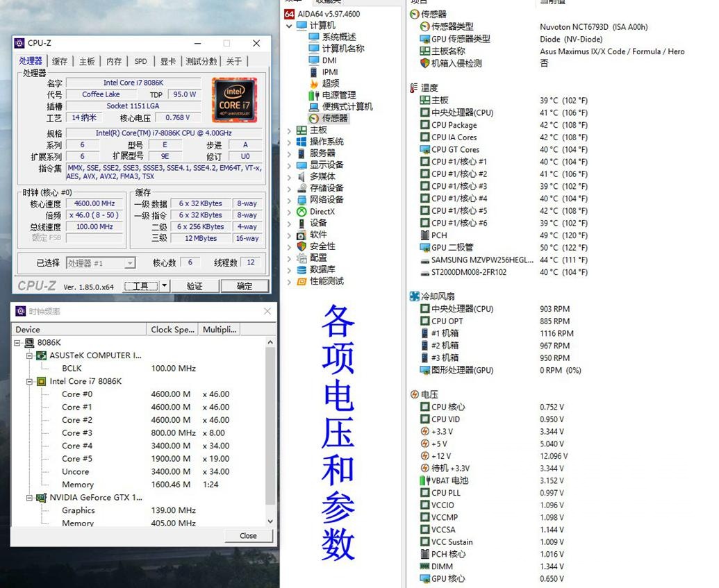Click the 软件 (Software) tree icon
719x588 pixels.
click(x=299, y=235)
